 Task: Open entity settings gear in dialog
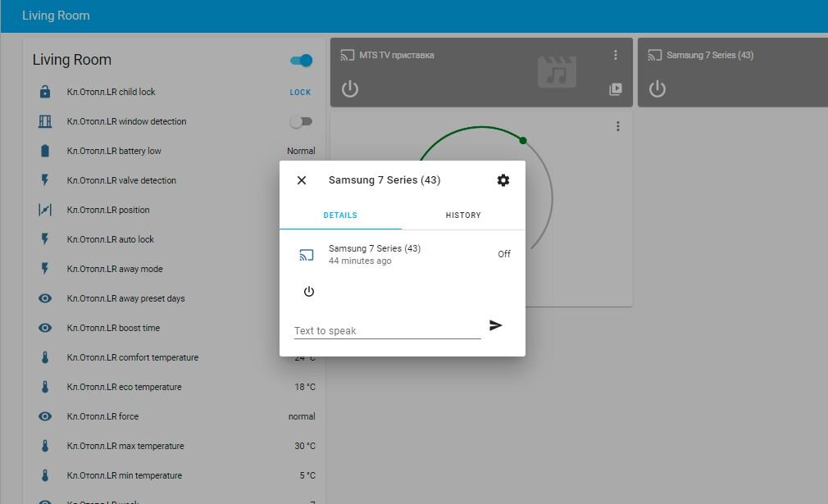pyautogui.click(x=503, y=180)
